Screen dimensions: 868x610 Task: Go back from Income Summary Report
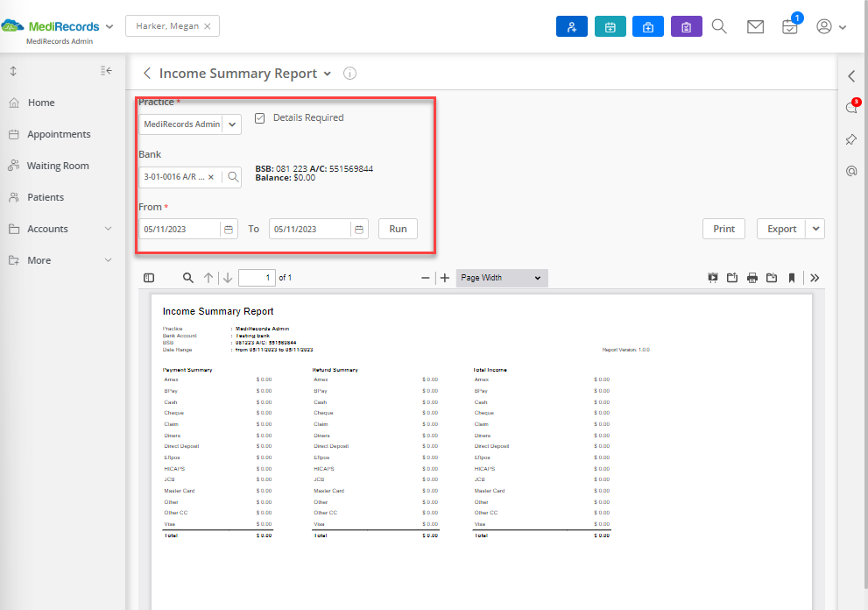coord(146,73)
